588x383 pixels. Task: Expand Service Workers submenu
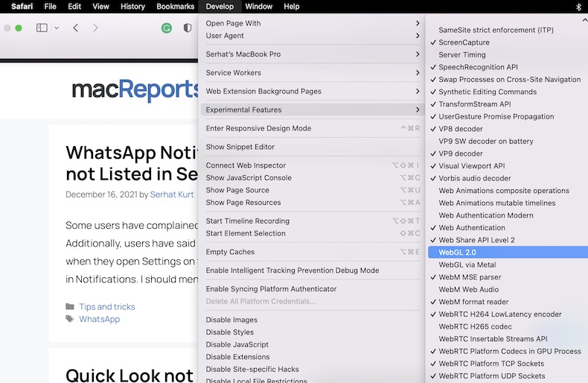coord(313,72)
